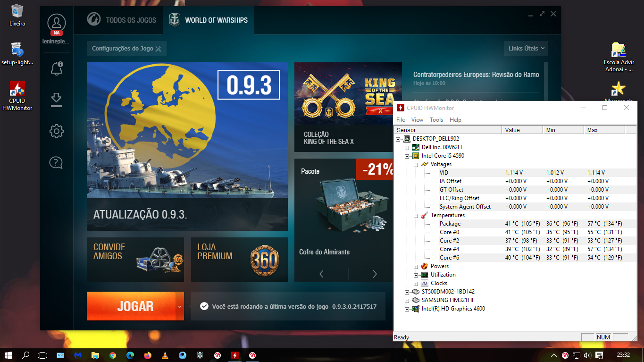Image resolution: width=644 pixels, height=362 pixels.
Task: Expand the Links Úteis dropdown
Action: 526,49
